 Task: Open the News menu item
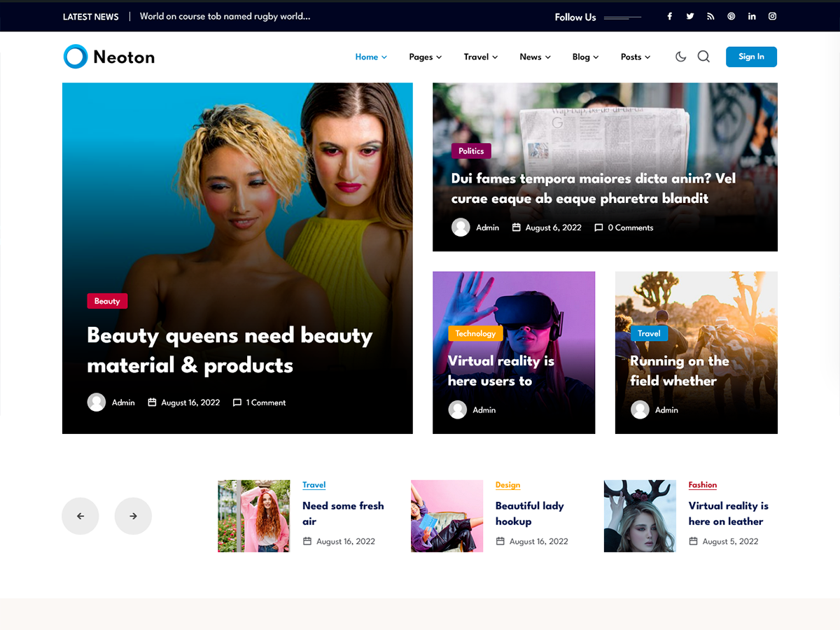tap(535, 57)
